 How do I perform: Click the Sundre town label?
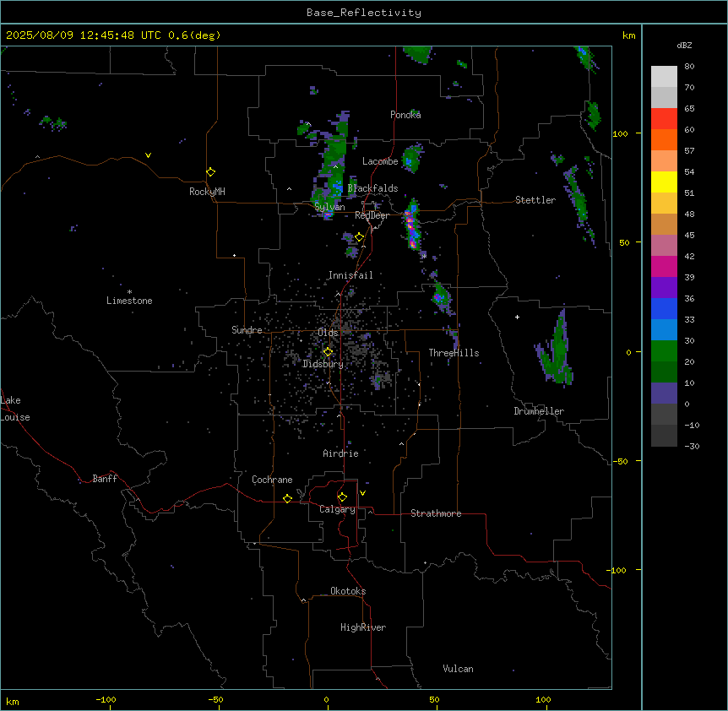247,330
